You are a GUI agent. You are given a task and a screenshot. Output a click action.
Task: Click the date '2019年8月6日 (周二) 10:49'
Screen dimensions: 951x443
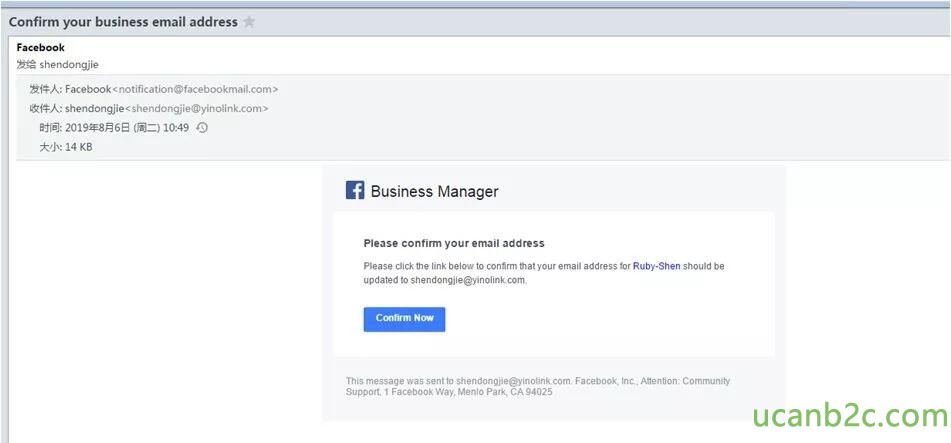tap(126, 128)
